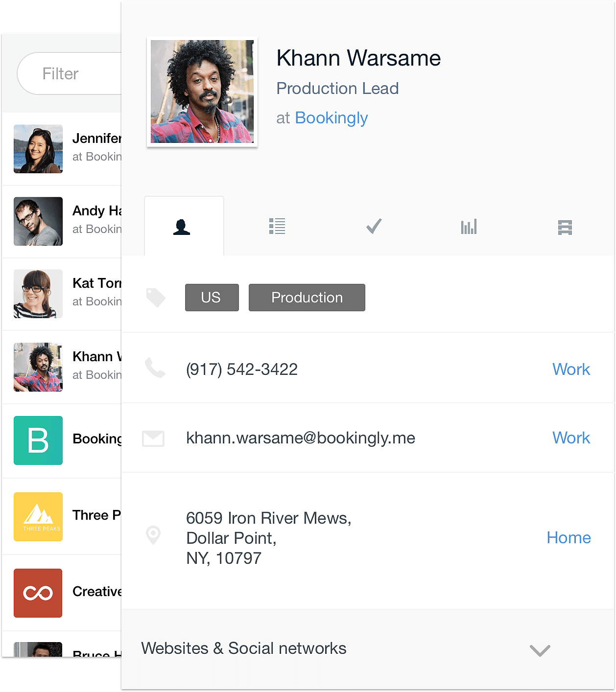Click Andy's avatar photo
The height and width of the screenshot is (692, 616).
(x=38, y=221)
